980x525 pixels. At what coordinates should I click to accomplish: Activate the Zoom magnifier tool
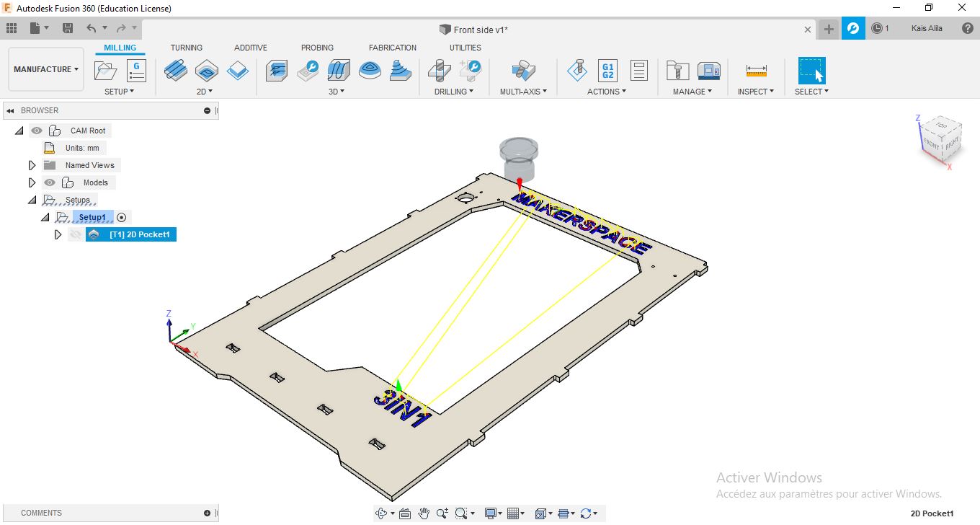tap(442, 513)
